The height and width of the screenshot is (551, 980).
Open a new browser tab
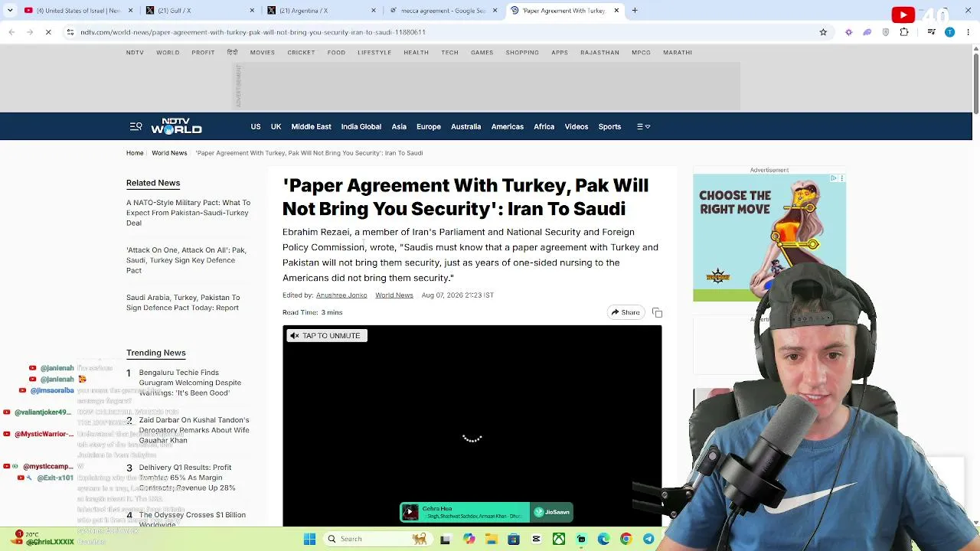[635, 11]
